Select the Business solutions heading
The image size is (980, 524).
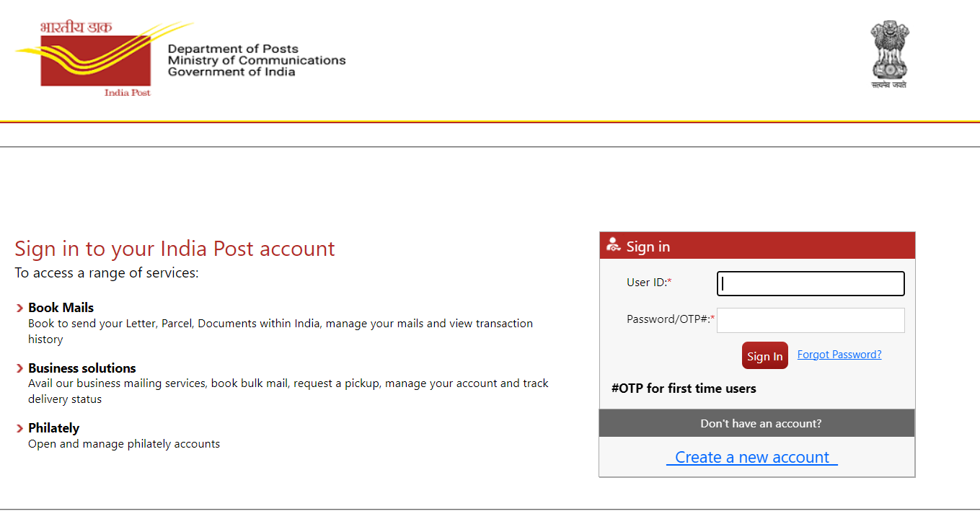pyautogui.click(x=82, y=368)
